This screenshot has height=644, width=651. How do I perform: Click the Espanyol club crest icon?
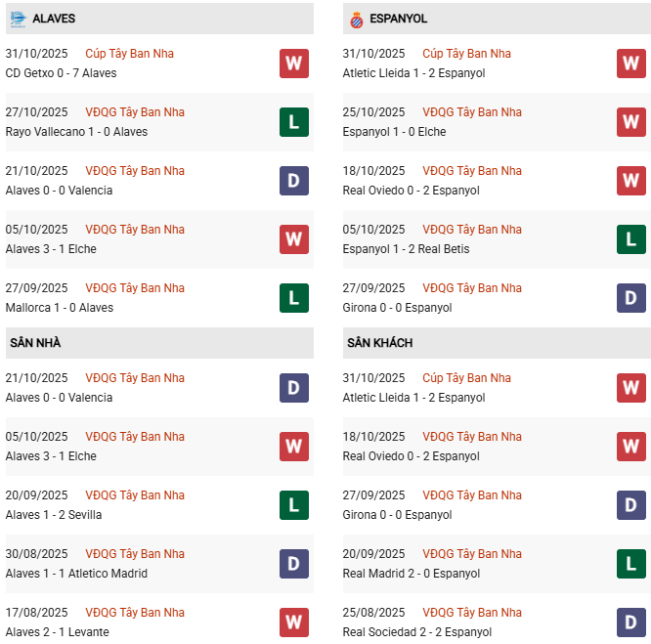click(356, 19)
